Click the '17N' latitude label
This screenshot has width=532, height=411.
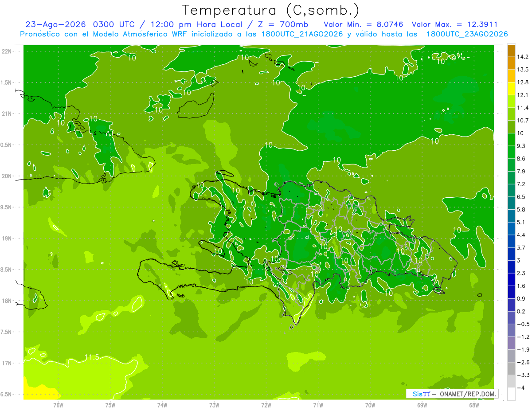click(7, 363)
